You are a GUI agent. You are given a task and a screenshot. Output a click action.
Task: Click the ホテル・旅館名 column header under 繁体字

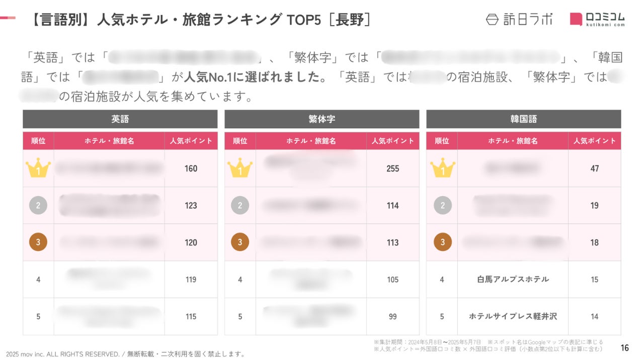(311, 141)
